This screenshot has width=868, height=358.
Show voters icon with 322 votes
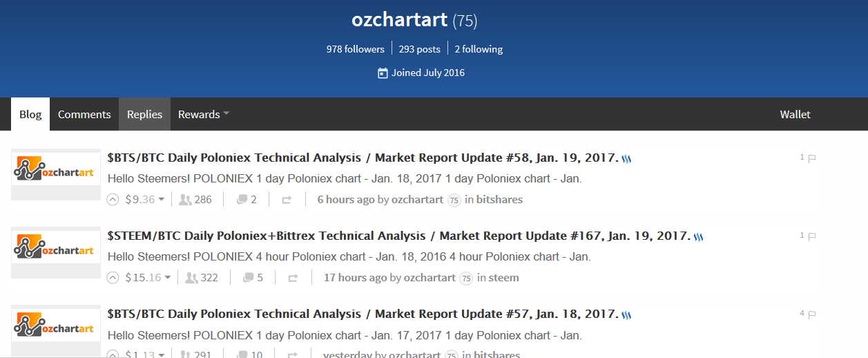point(192,278)
